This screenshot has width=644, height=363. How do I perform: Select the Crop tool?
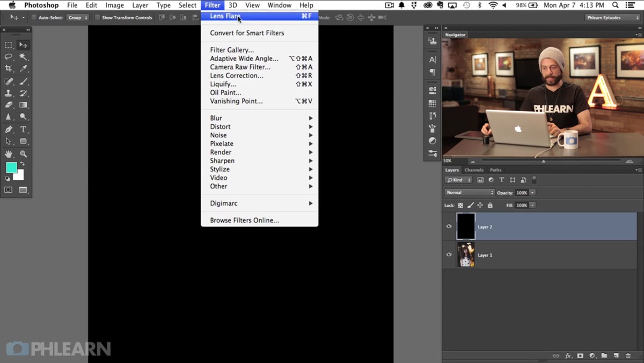[9, 69]
